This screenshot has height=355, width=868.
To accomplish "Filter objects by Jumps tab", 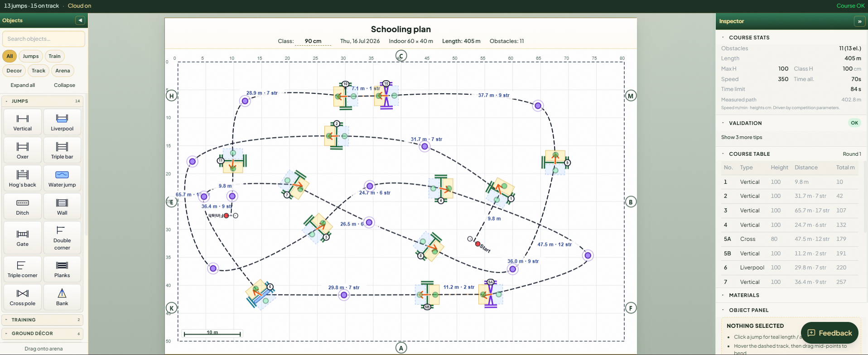I will point(31,56).
